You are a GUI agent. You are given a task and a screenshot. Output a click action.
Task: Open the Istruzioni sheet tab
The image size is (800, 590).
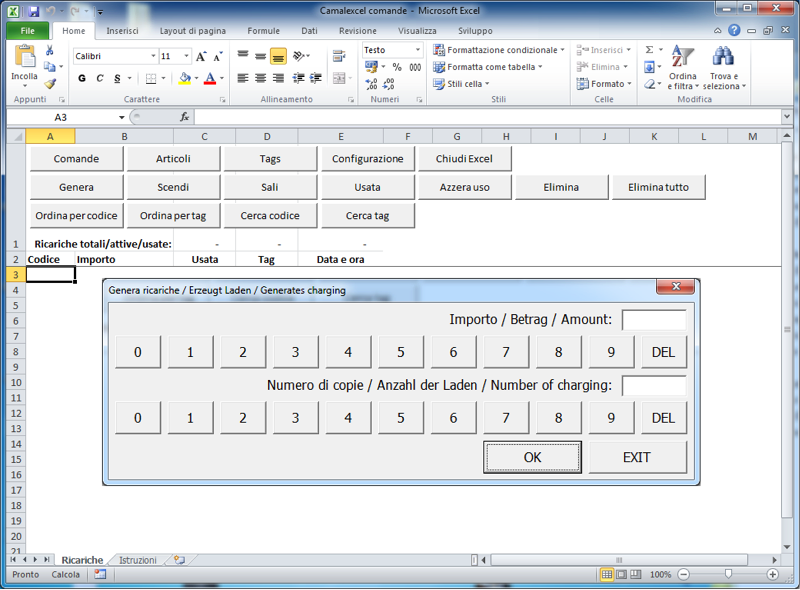[138, 561]
